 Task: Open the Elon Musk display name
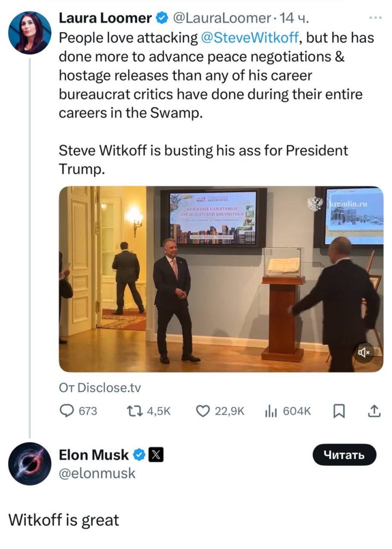pos(93,455)
